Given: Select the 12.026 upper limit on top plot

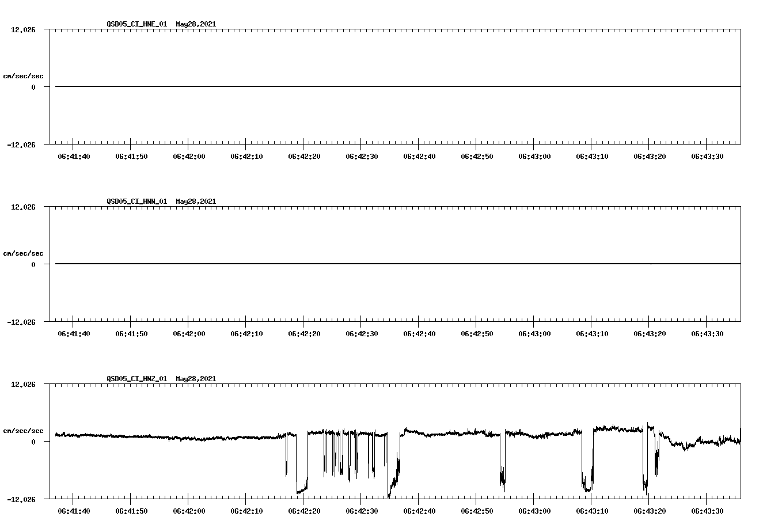Looking at the screenshot, I should pos(22,30).
